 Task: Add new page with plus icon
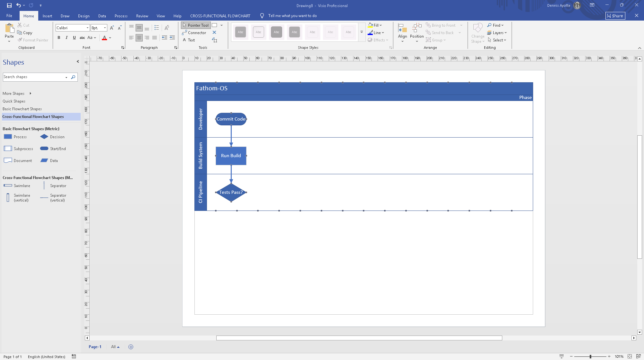(x=131, y=347)
